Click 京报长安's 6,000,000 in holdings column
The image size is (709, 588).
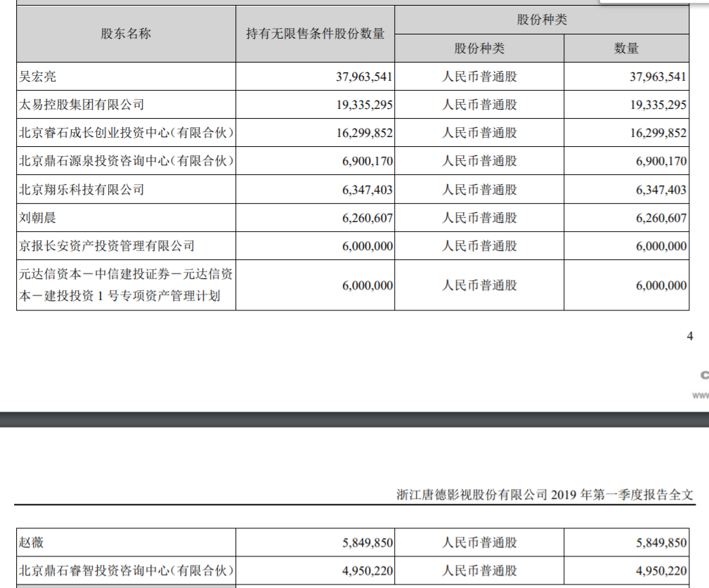[367, 246]
